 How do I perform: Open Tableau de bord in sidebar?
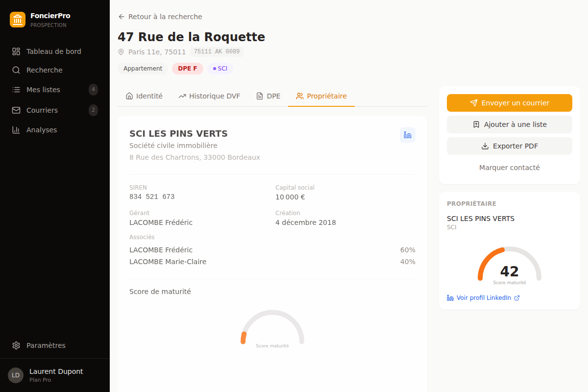click(55, 51)
